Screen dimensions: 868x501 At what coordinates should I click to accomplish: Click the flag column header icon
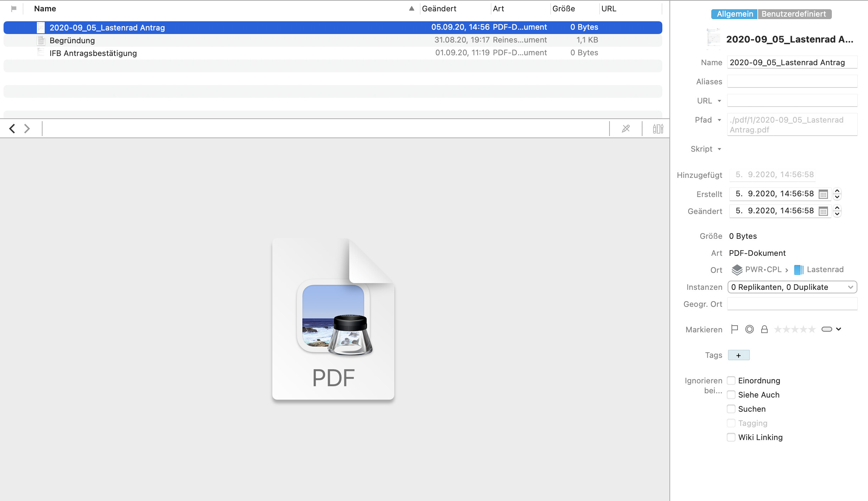pos(14,9)
